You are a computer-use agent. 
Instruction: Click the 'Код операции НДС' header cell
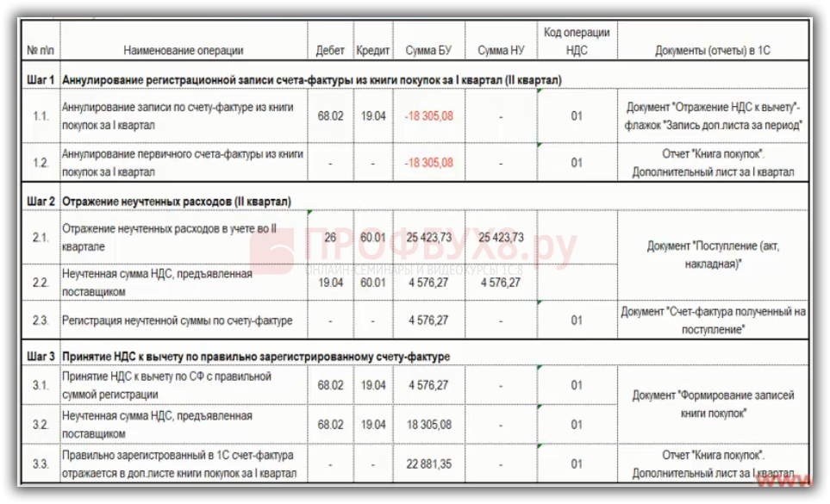coord(577,41)
